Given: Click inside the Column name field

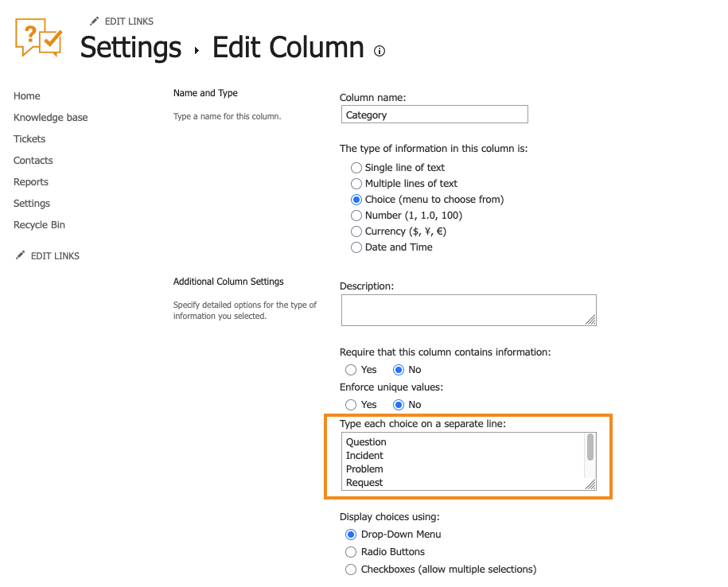Looking at the screenshot, I should click(434, 114).
